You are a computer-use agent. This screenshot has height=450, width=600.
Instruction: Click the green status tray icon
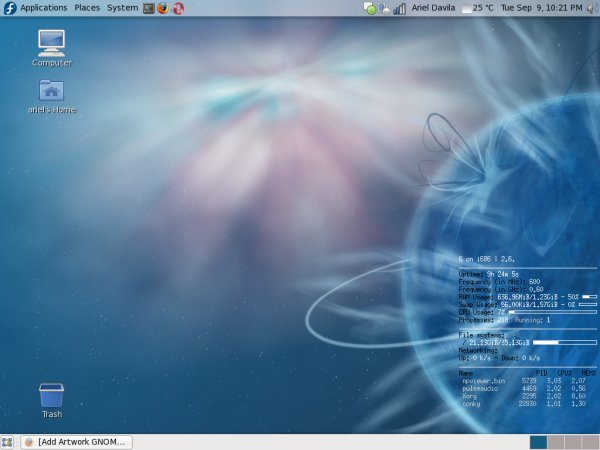(370, 8)
